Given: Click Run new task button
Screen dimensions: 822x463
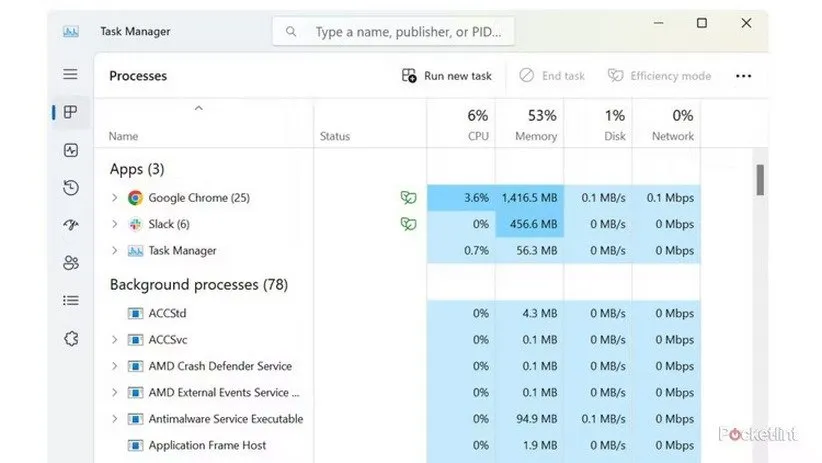Looking at the screenshot, I should (447, 76).
